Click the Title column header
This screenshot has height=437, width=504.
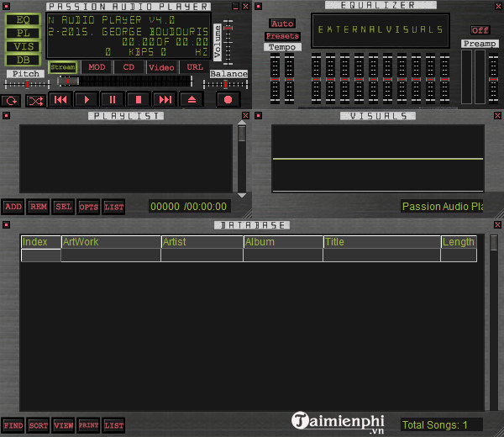382,242
